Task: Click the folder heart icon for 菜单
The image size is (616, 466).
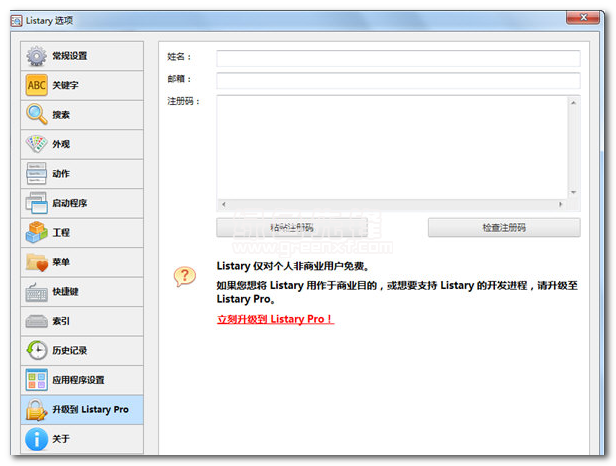Action: click(37, 262)
